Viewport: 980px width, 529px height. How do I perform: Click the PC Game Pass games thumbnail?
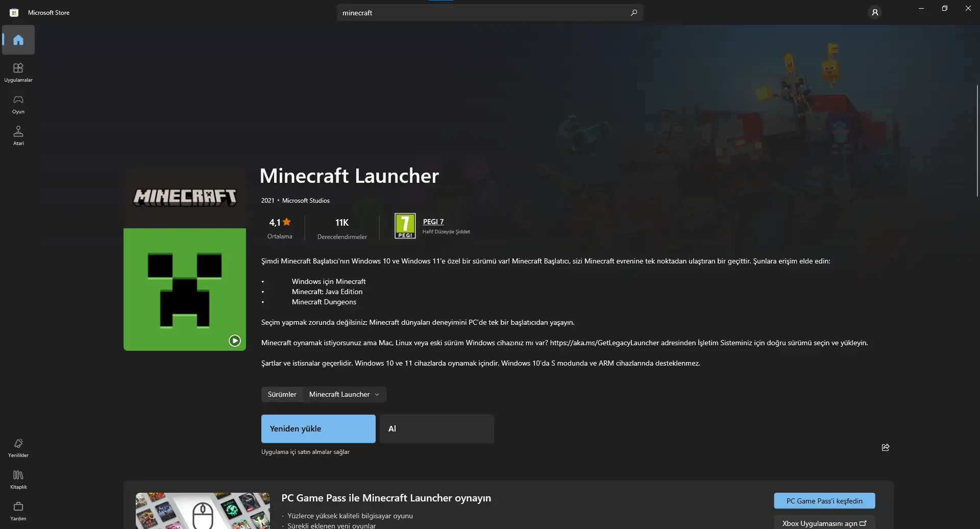pos(203,511)
